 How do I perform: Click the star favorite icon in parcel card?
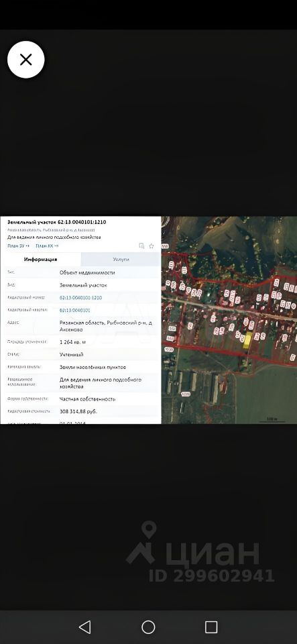[x=152, y=246]
